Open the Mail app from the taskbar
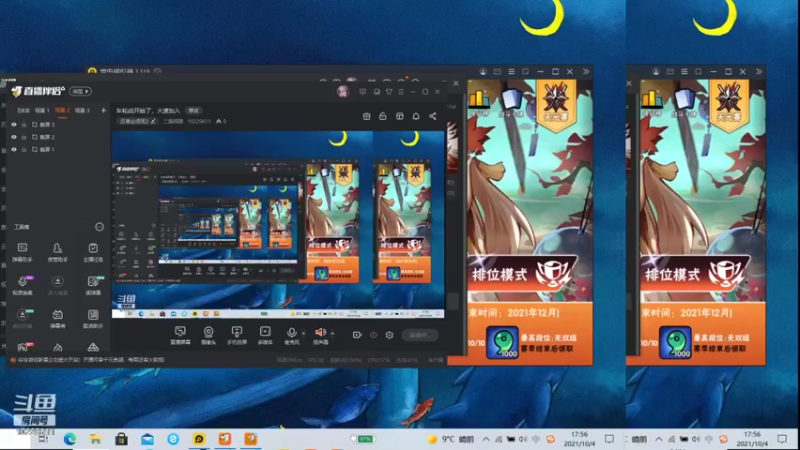 point(147,439)
